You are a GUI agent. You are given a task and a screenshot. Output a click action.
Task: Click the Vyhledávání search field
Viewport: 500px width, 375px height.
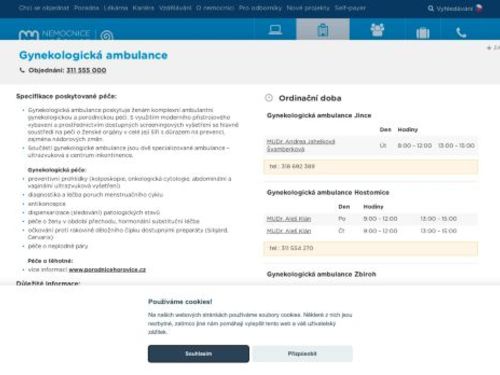454,9
